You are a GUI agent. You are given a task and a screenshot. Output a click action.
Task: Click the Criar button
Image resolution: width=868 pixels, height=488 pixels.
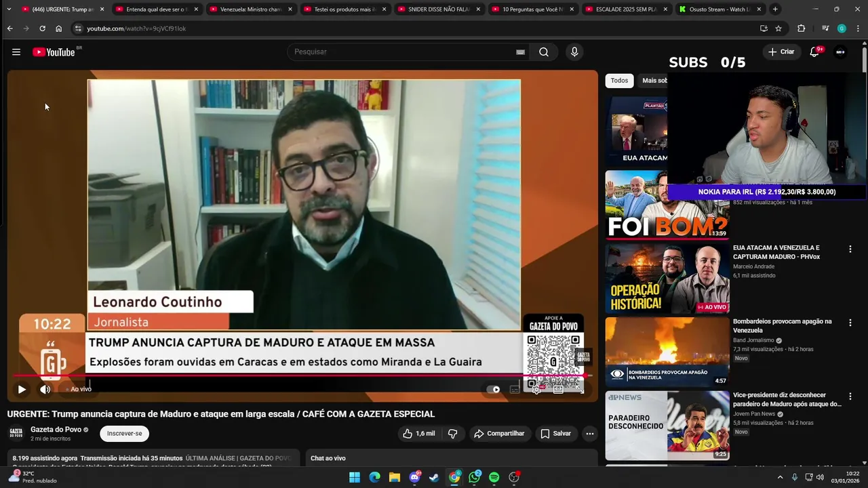pyautogui.click(x=781, y=52)
